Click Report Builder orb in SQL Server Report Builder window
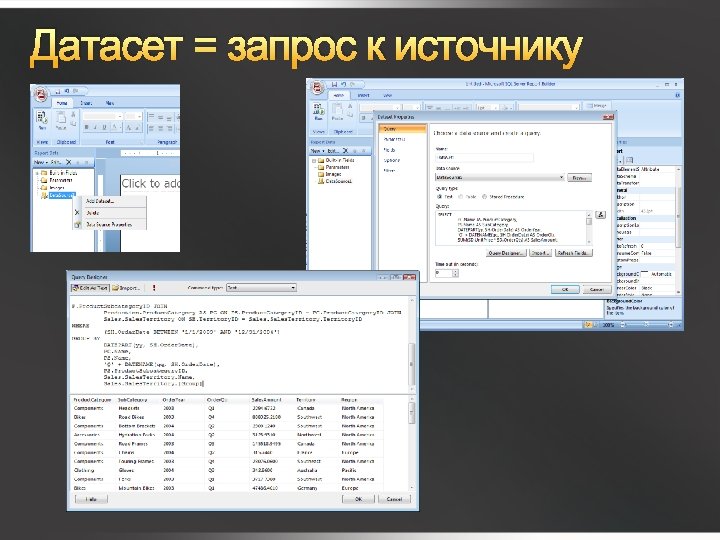 (x=317, y=87)
